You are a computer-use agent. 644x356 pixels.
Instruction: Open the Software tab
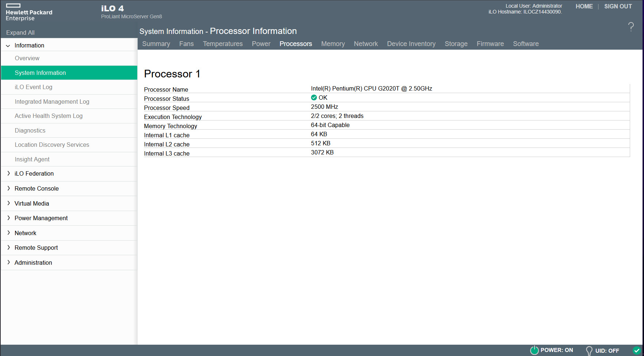pyautogui.click(x=526, y=44)
